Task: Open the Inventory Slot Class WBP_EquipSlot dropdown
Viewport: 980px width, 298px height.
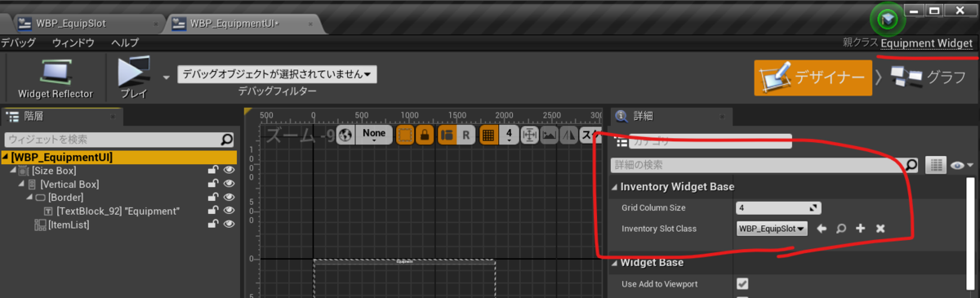Action: [x=772, y=229]
